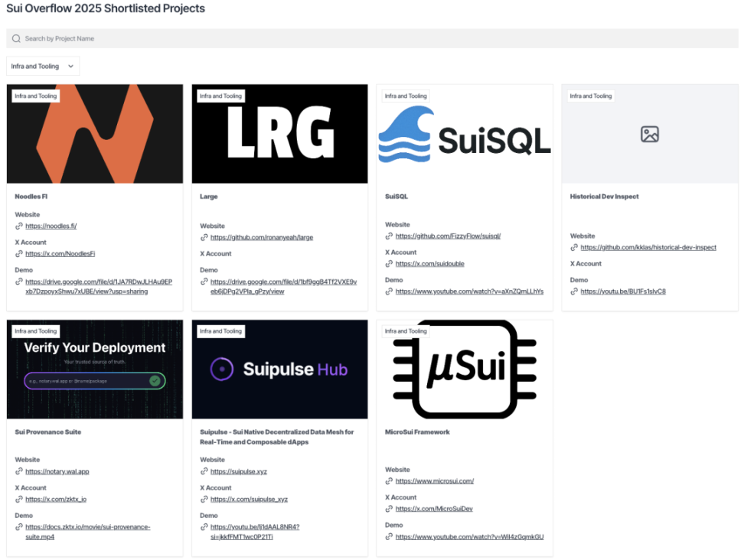The width and height of the screenshot is (744, 560).
Task: Open the Historical Dev Inspect youtu.be demo
Action: tap(623, 291)
